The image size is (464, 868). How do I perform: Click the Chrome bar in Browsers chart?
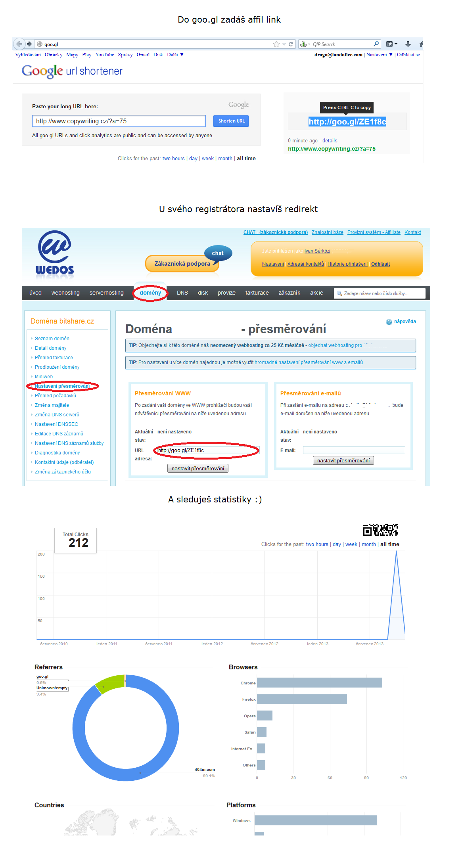tap(320, 683)
